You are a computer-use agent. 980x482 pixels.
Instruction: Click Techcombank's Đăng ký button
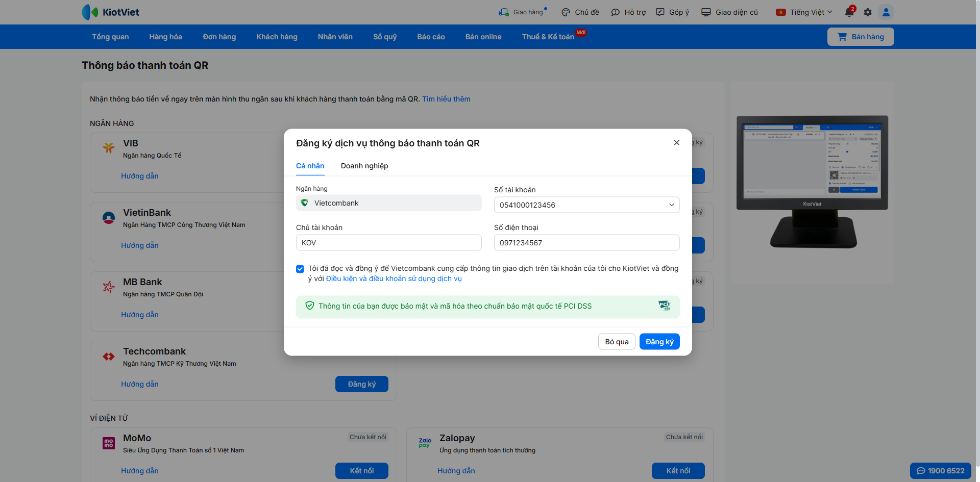362,384
